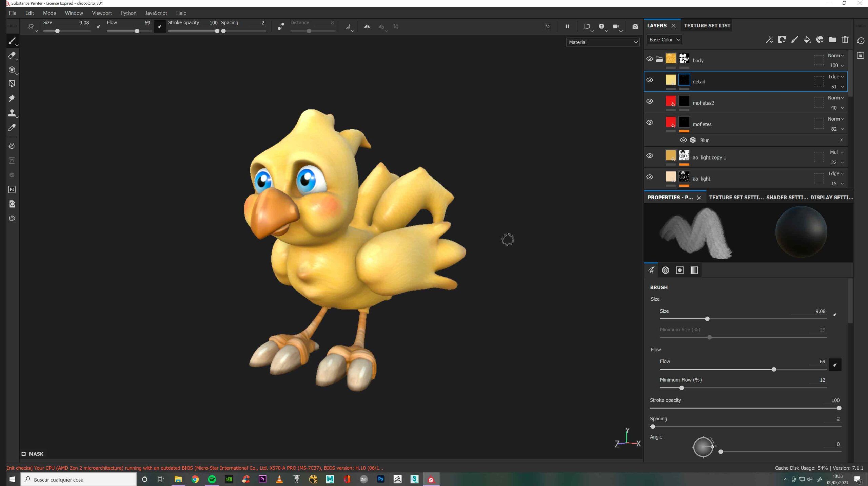
Task: Hide the ao_light copy 1 layer
Action: point(650,156)
